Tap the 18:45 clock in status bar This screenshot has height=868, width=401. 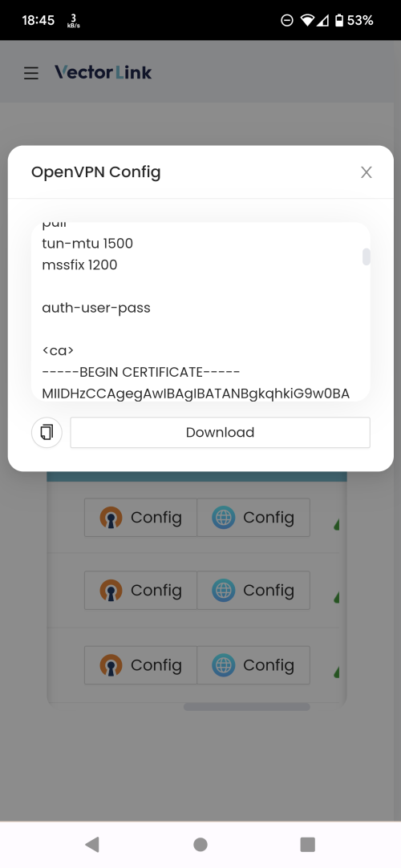point(38,21)
